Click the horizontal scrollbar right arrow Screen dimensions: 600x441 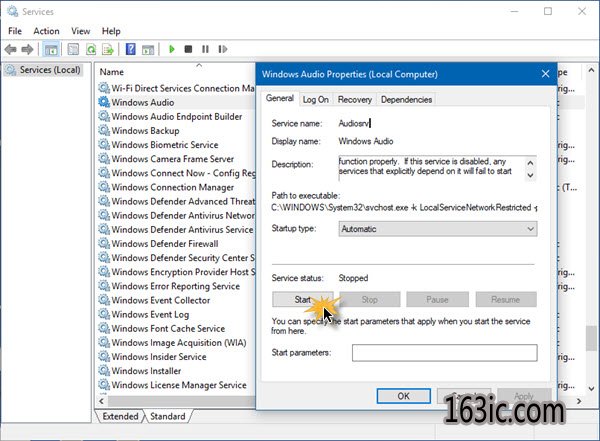click(579, 401)
